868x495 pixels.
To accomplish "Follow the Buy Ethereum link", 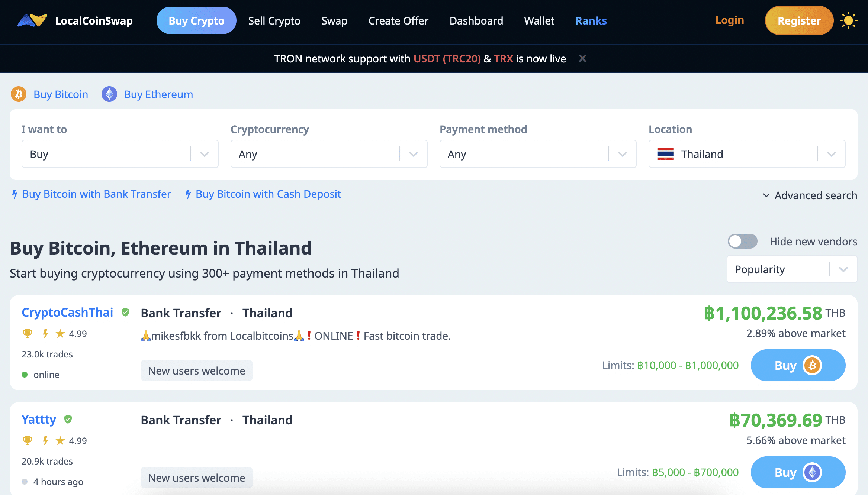I will click(x=158, y=94).
